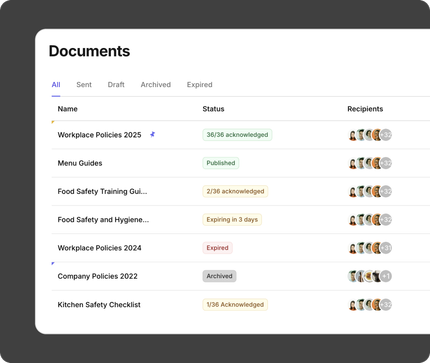
Task: Open the Kitchen Safety Checklist document
Action: 99,305
